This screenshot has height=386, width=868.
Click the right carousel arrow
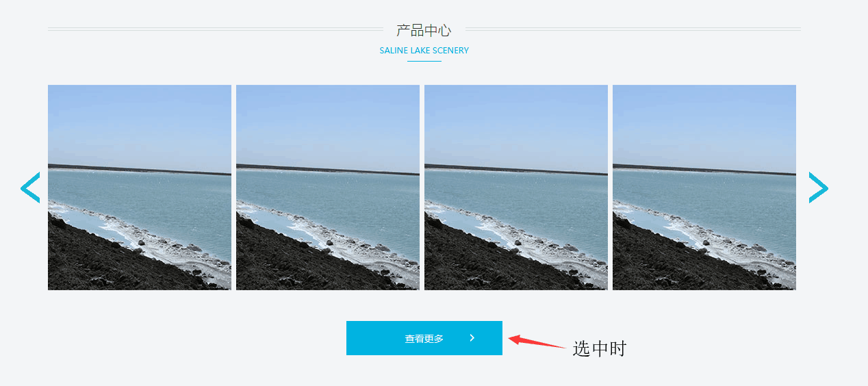(x=819, y=188)
